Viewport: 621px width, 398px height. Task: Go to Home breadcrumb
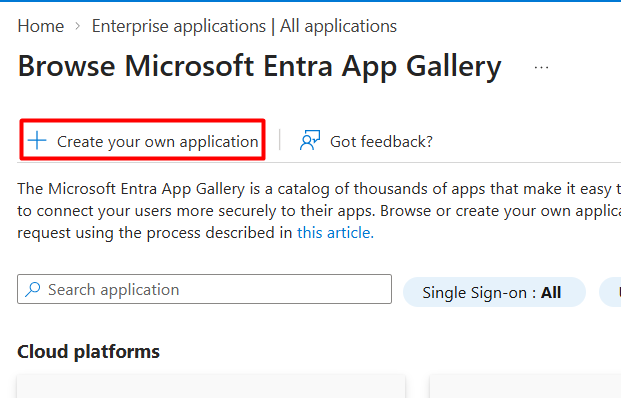click(x=41, y=27)
